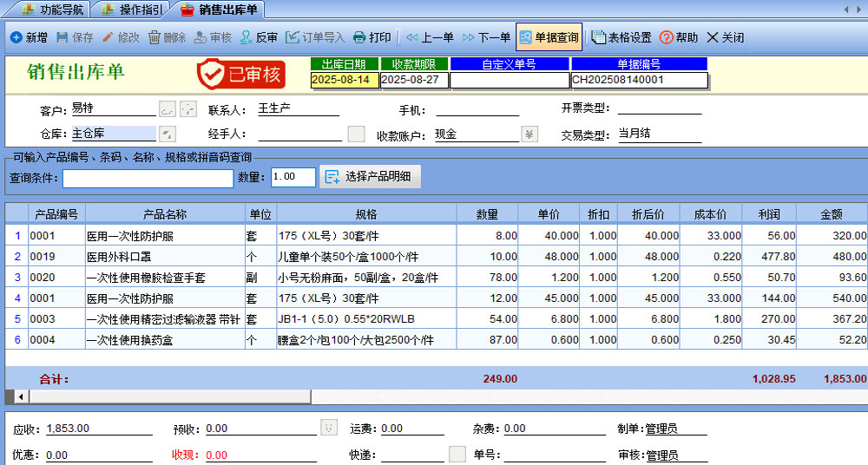The height and width of the screenshot is (465, 868).
Task: Click the 单据编号 field CH202508140001
Action: (x=640, y=80)
